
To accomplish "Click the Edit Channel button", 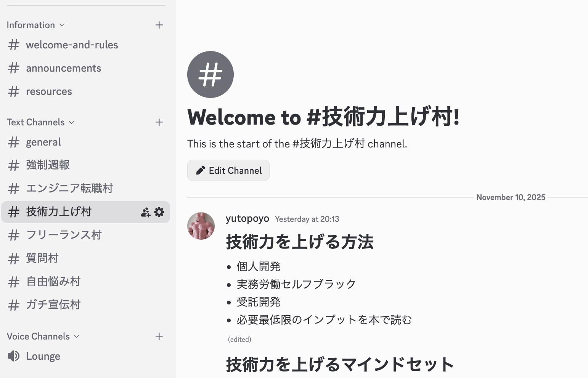I will click(x=228, y=170).
